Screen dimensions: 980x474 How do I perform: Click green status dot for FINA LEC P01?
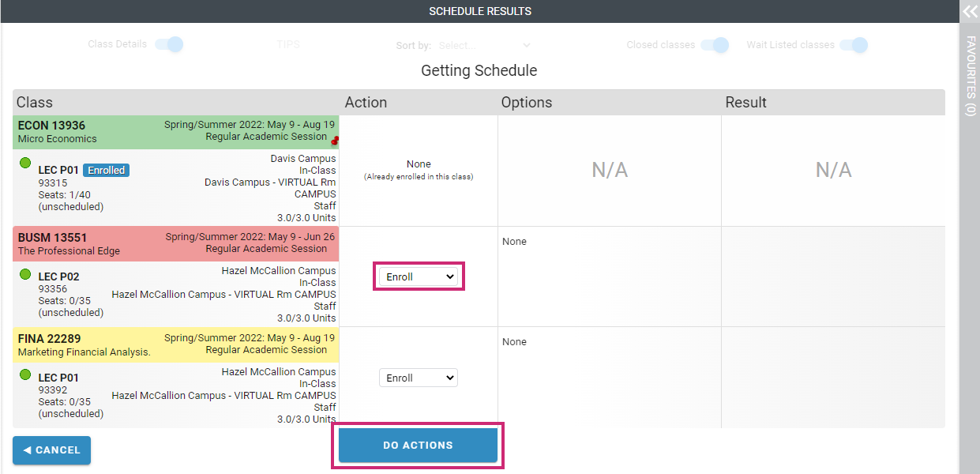pos(25,375)
